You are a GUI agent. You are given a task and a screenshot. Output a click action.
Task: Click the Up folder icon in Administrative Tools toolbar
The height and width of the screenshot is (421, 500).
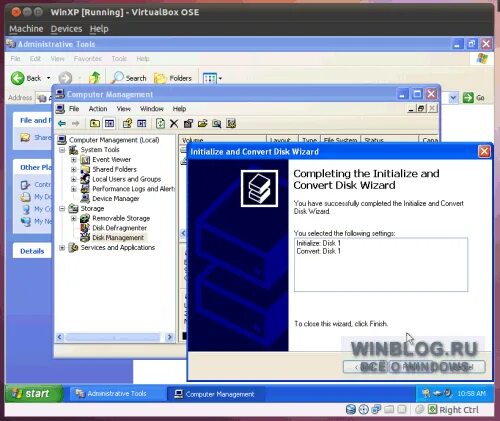point(95,78)
